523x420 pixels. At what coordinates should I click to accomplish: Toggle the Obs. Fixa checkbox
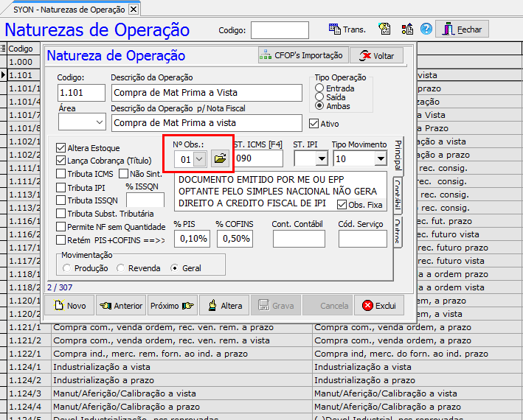(x=342, y=205)
